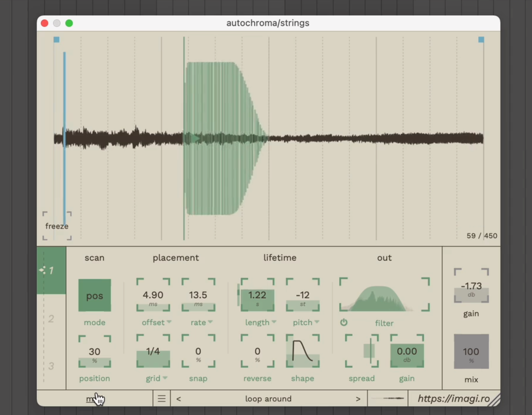Go to the previous preset arrow
The image size is (532, 415).
pyautogui.click(x=178, y=399)
